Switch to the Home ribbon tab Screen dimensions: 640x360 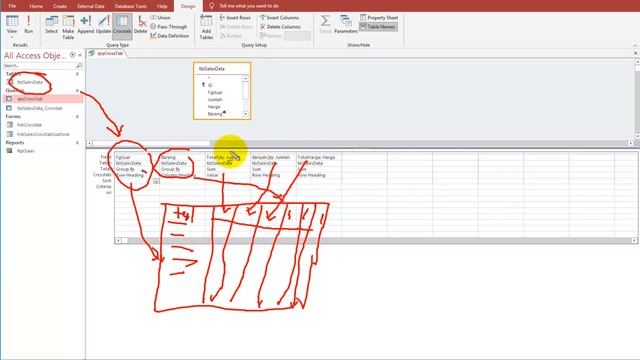(36, 6)
